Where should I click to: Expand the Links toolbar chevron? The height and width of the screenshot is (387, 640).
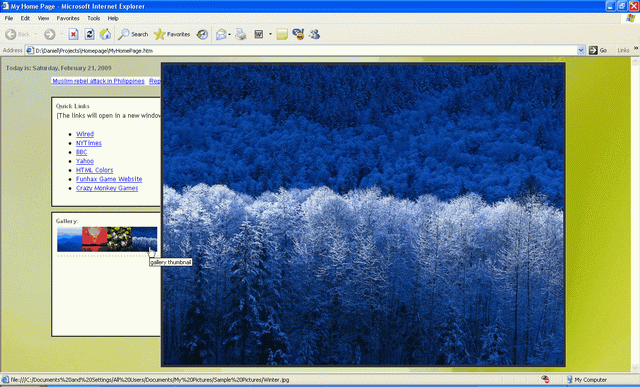pos(636,48)
